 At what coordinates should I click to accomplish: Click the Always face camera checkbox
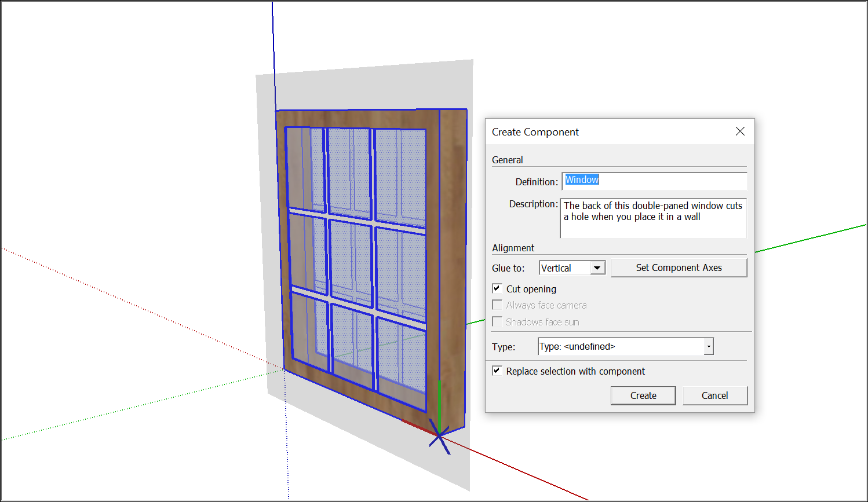tap(497, 305)
